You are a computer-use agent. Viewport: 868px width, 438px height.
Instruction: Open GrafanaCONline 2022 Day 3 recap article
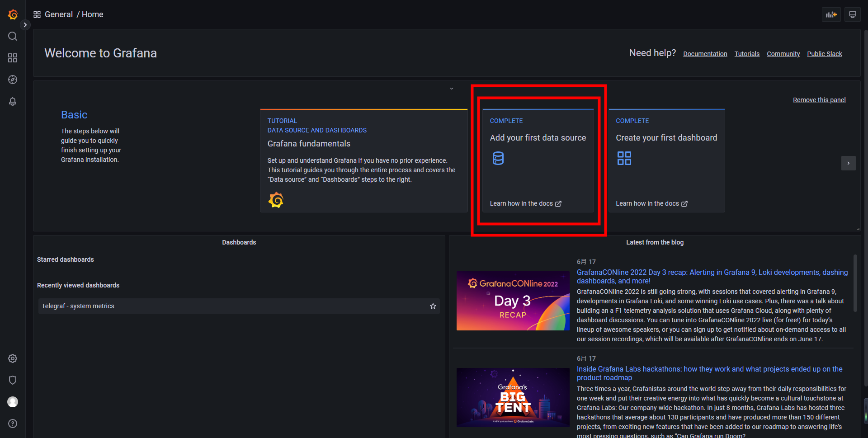(x=712, y=277)
